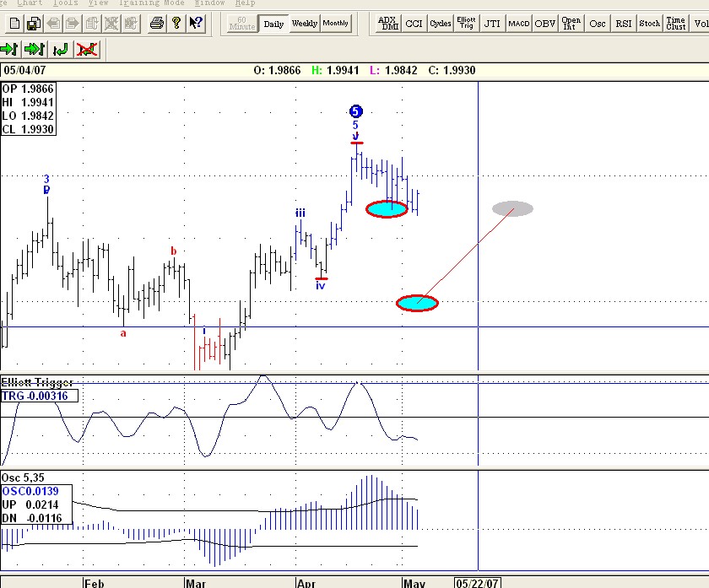The image size is (709, 588).
Task: Switch to Weekly chart timeframe
Action: [305, 24]
